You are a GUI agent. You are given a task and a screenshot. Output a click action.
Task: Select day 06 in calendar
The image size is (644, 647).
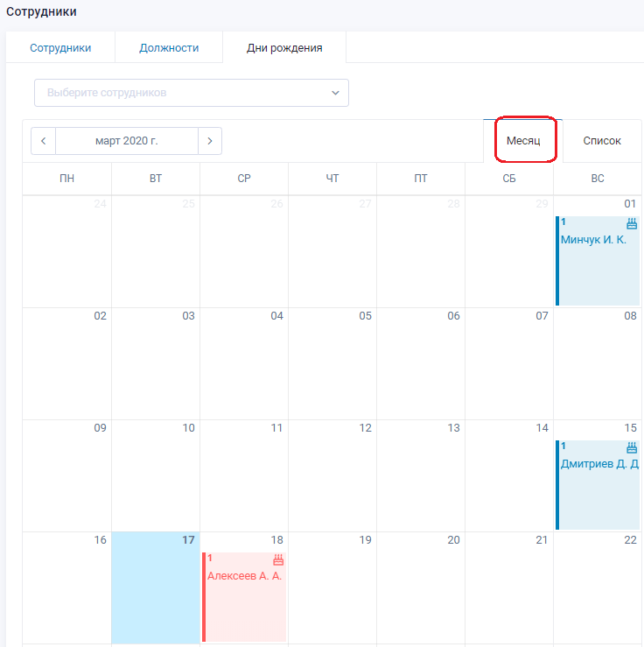[x=421, y=363]
